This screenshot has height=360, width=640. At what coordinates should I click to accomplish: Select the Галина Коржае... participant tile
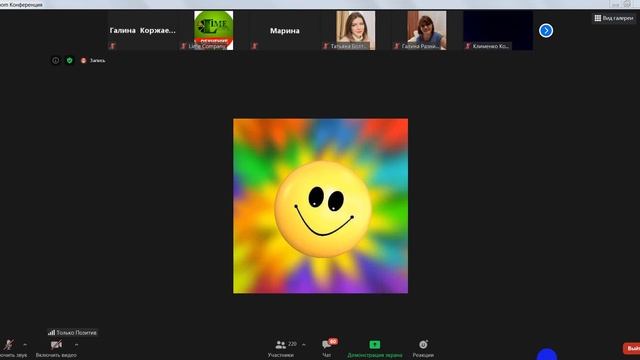[143, 31]
